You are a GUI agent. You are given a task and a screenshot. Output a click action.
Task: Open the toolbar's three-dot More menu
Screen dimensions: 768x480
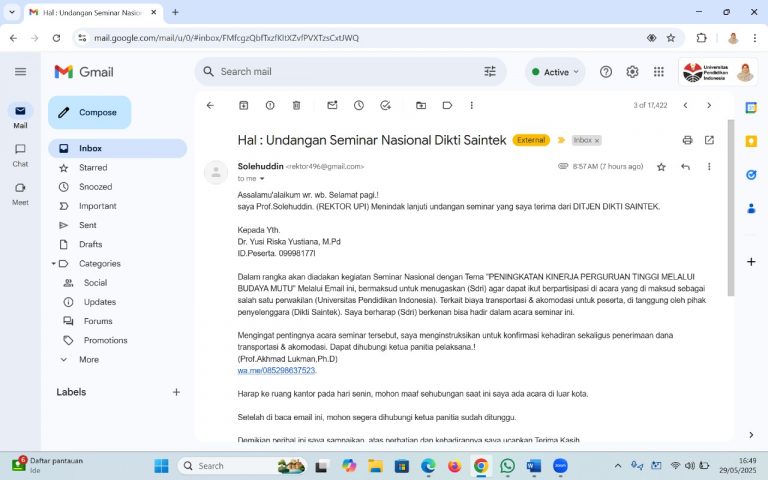tap(472, 105)
